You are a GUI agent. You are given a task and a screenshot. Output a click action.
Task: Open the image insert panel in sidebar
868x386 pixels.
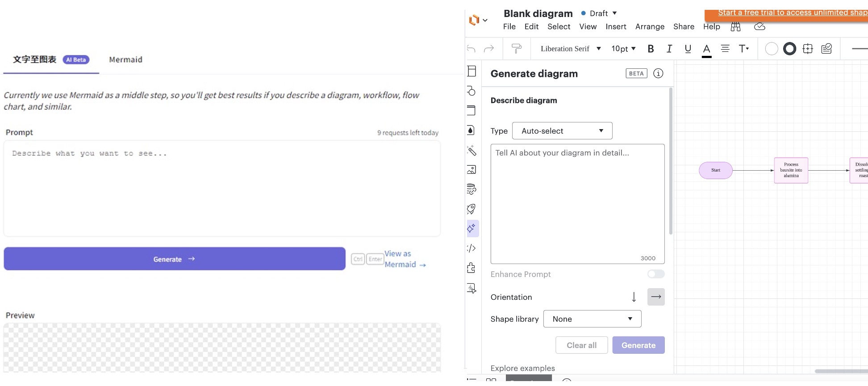pos(471,170)
